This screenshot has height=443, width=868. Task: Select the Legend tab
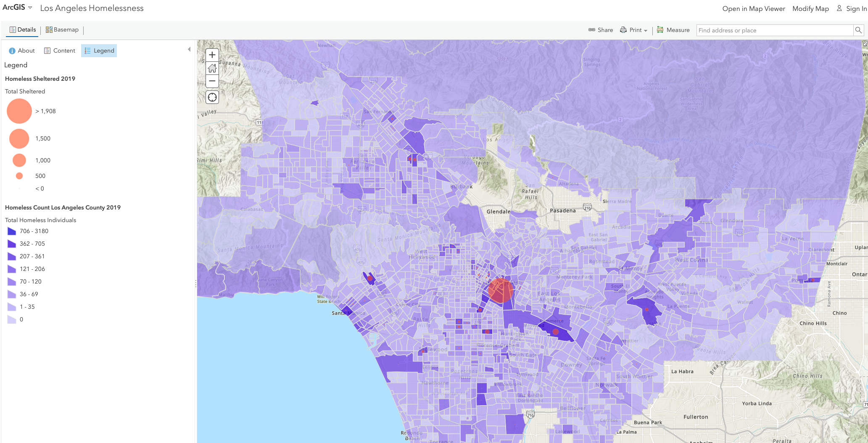99,51
